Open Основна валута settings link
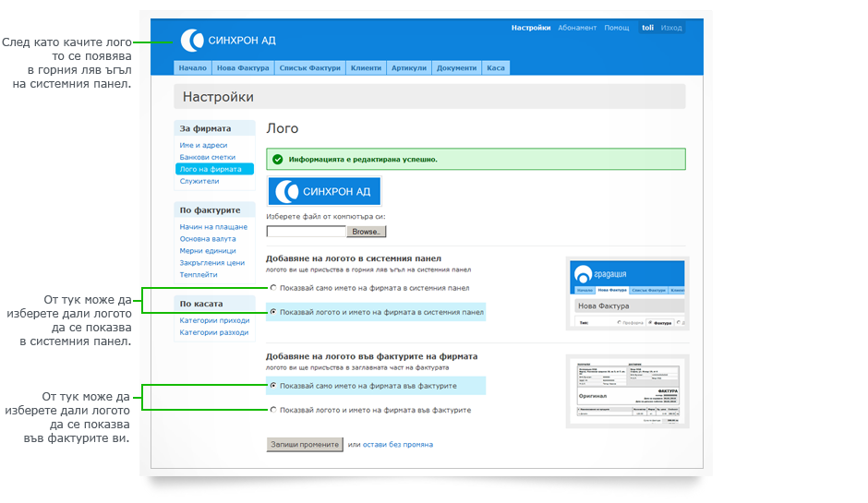 [207, 239]
